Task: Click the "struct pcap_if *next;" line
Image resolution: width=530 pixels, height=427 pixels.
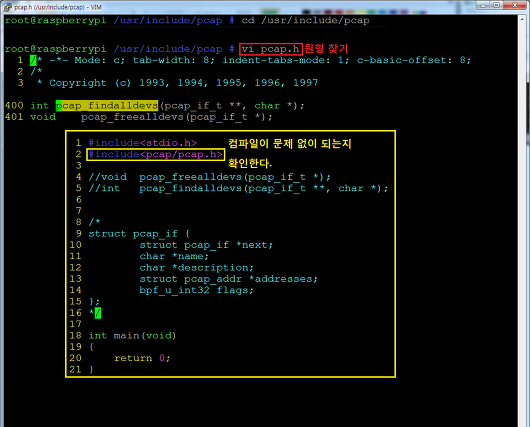Action: (206, 245)
